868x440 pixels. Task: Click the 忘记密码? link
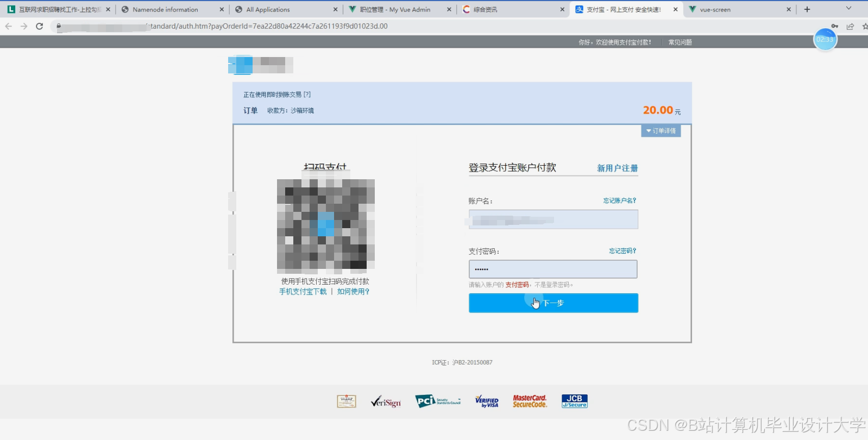coord(622,251)
